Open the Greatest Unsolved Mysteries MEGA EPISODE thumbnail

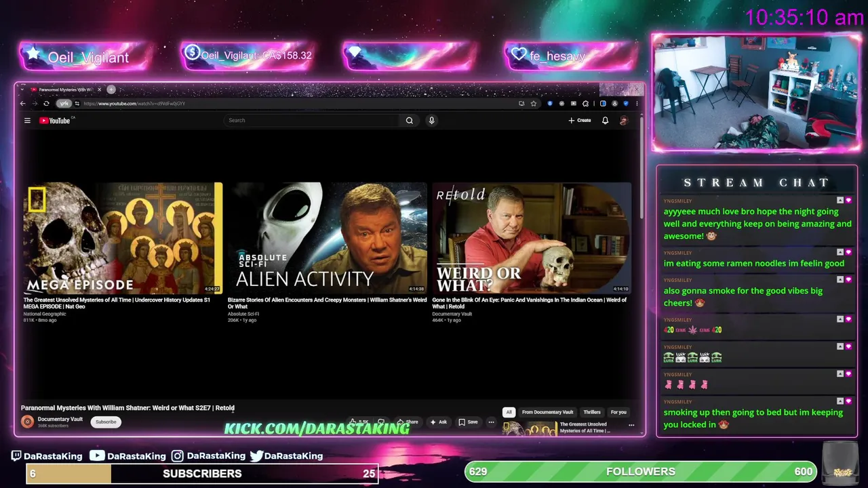[123, 238]
